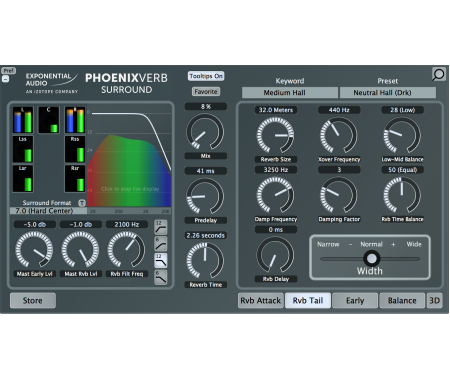Click the Mix knob
This screenshot has height=380, width=450.
pyautogui.click(x=205, y=132)
